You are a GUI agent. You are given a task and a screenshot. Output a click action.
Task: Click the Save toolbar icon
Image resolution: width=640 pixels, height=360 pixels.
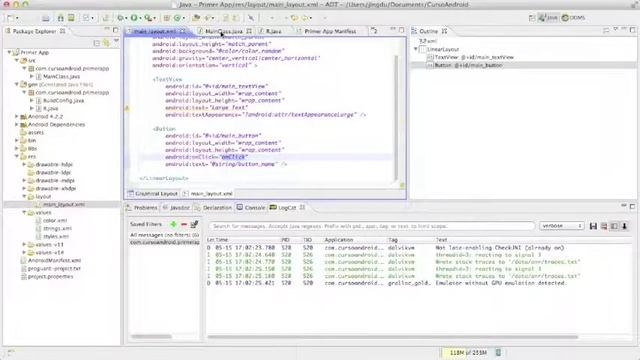[46, 18]
